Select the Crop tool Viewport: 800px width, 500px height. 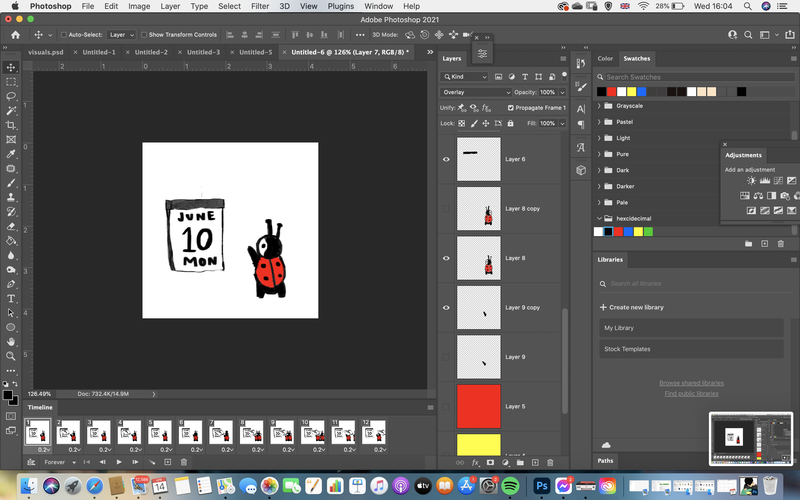click(x=11, y=125)
